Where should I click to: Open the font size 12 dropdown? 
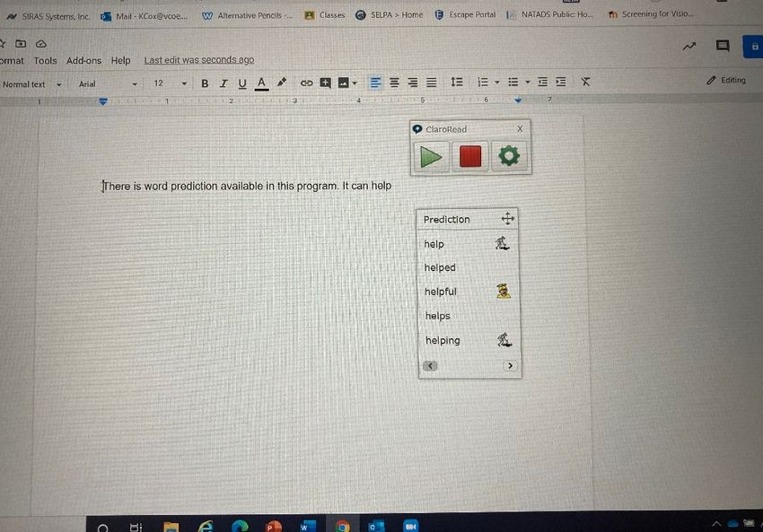tap(171, 83)
